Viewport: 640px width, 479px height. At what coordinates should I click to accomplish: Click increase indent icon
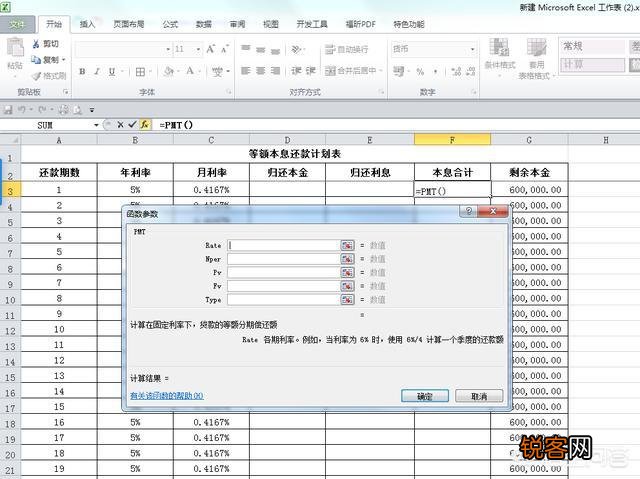[x=311, y=71]
